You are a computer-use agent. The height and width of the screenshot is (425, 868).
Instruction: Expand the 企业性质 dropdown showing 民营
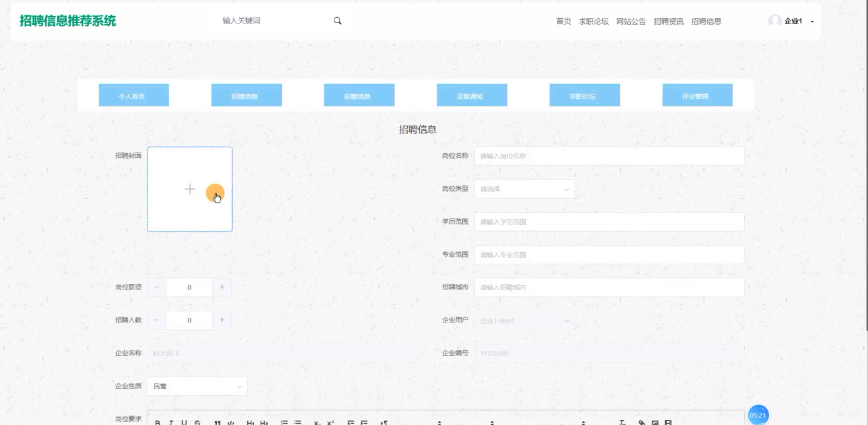click(x=197, y=386)
